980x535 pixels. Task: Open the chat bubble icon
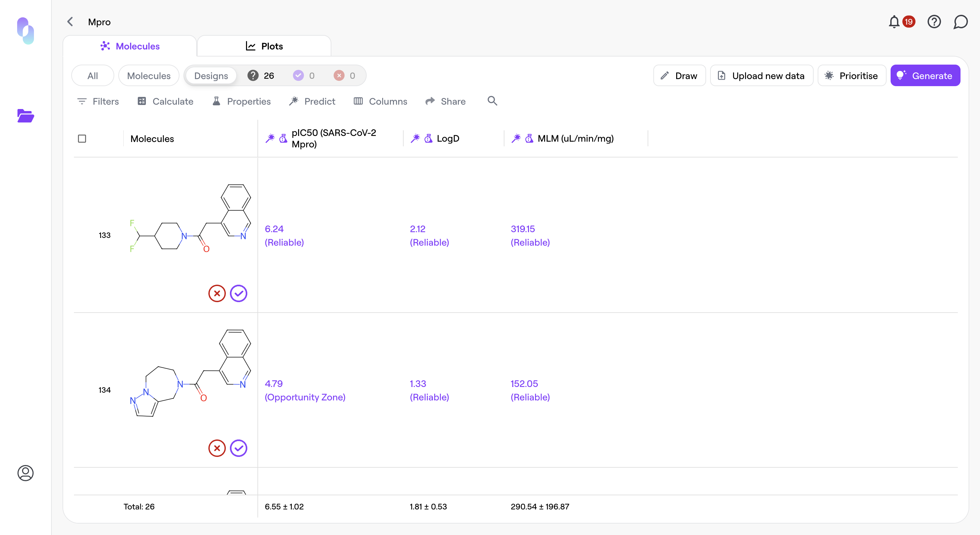(x=960, y=22)
